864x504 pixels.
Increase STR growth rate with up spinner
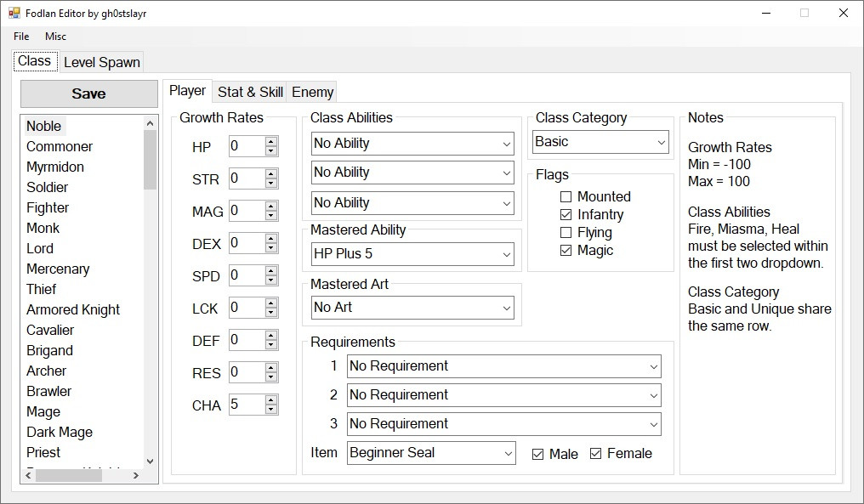pyautogui.click(x=271, y=174)
